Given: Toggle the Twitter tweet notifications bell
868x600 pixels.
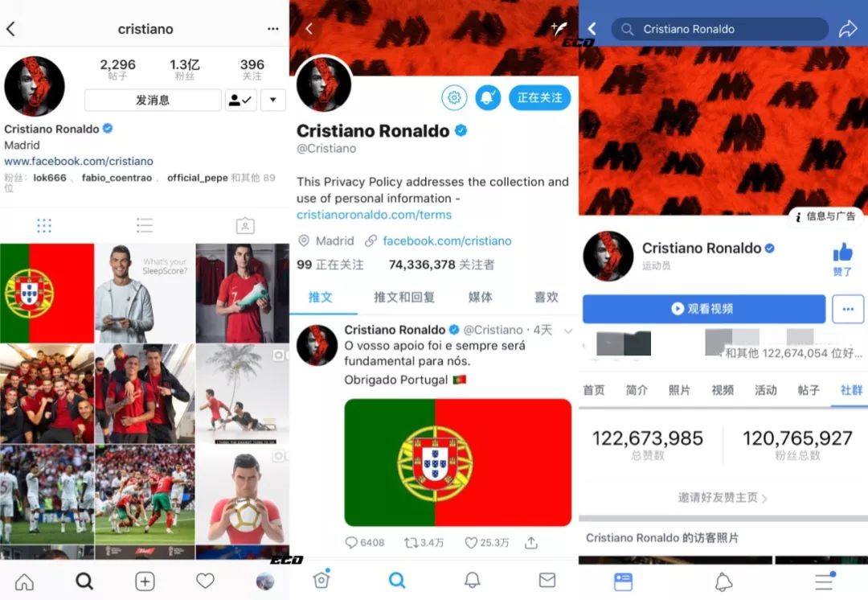Looking at the screenshot, I should point(488,97).
